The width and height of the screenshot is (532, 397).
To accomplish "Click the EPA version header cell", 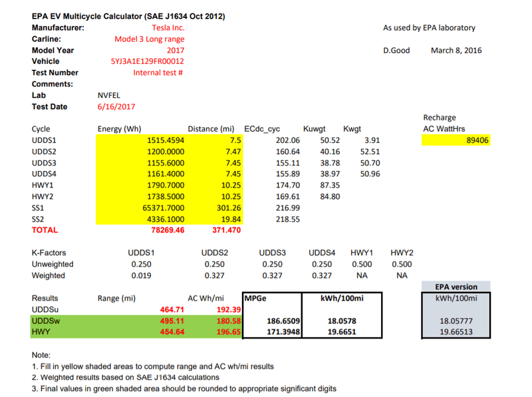I will (456, 287).
